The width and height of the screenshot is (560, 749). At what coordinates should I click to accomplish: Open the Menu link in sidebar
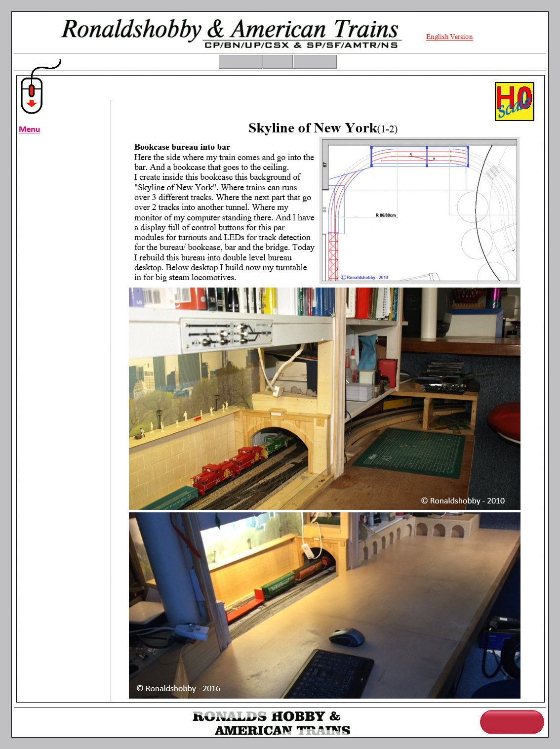click(29, 129)
